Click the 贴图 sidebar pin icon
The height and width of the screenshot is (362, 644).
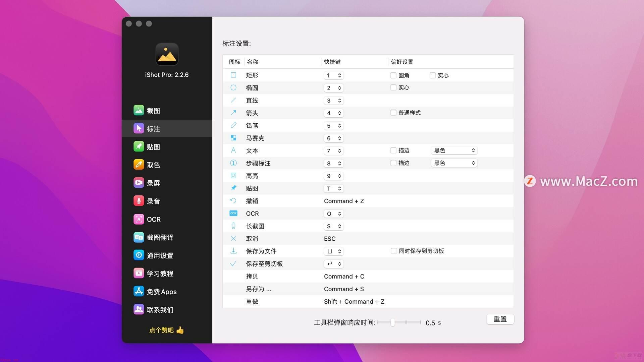tap(139, 146)
